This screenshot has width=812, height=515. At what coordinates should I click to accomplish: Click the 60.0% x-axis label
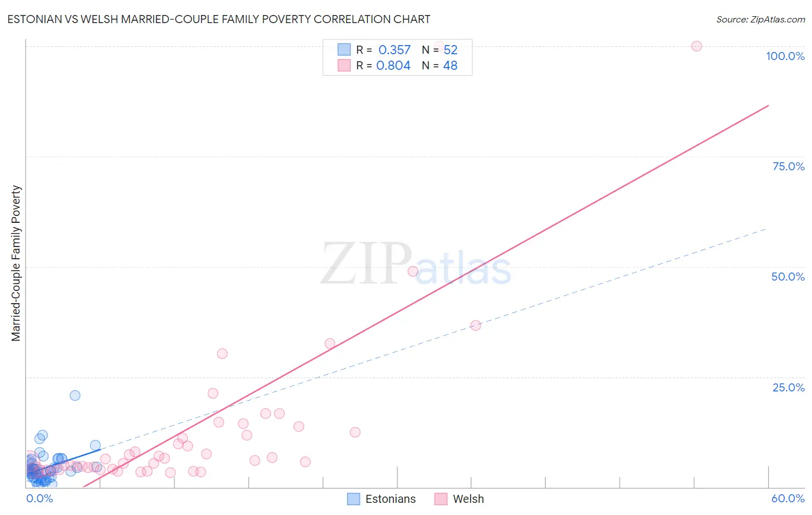(788, 498)
